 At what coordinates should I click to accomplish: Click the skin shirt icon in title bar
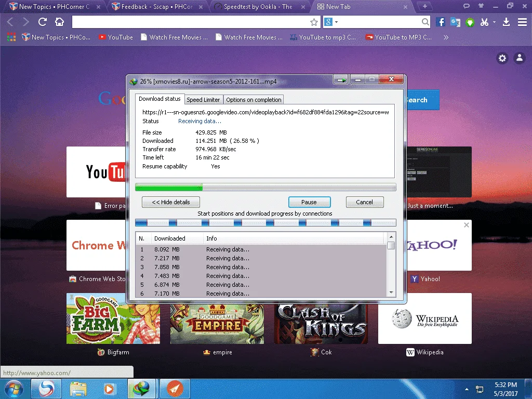point(481,6)
